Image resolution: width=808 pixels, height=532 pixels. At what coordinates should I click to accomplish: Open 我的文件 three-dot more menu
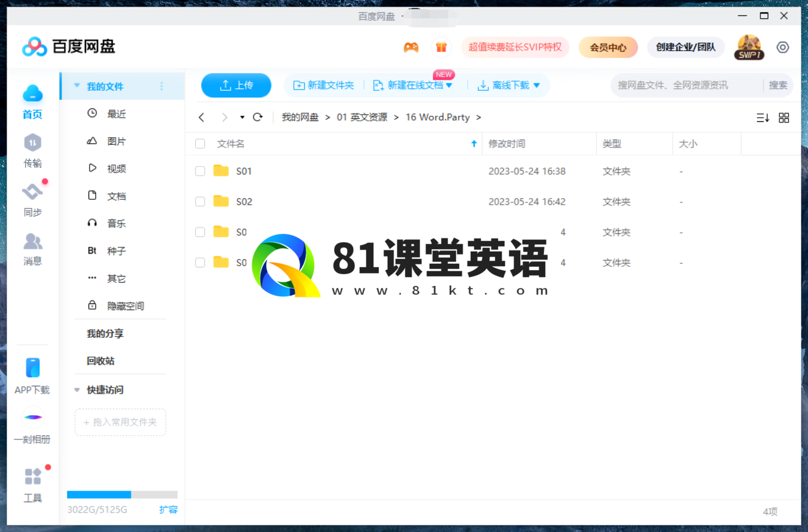tap(162, 86)
